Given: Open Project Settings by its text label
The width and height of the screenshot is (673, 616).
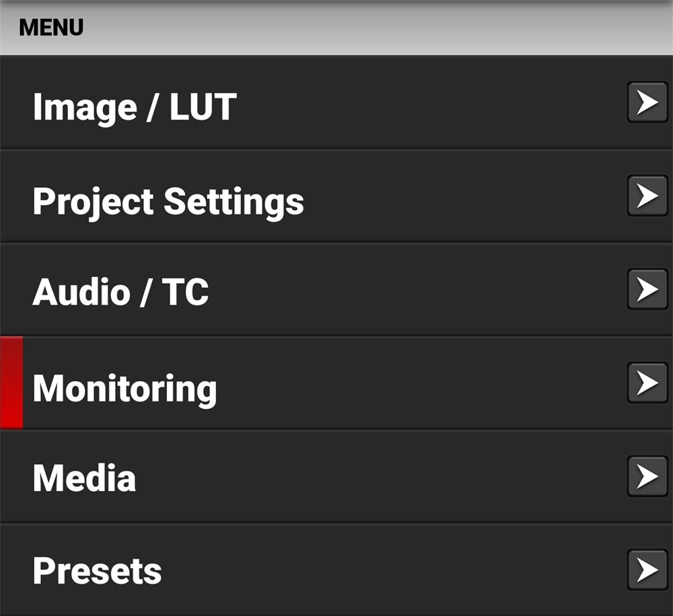Looking at the screenshot, I should pyautogui.click(x=168, y=201).
